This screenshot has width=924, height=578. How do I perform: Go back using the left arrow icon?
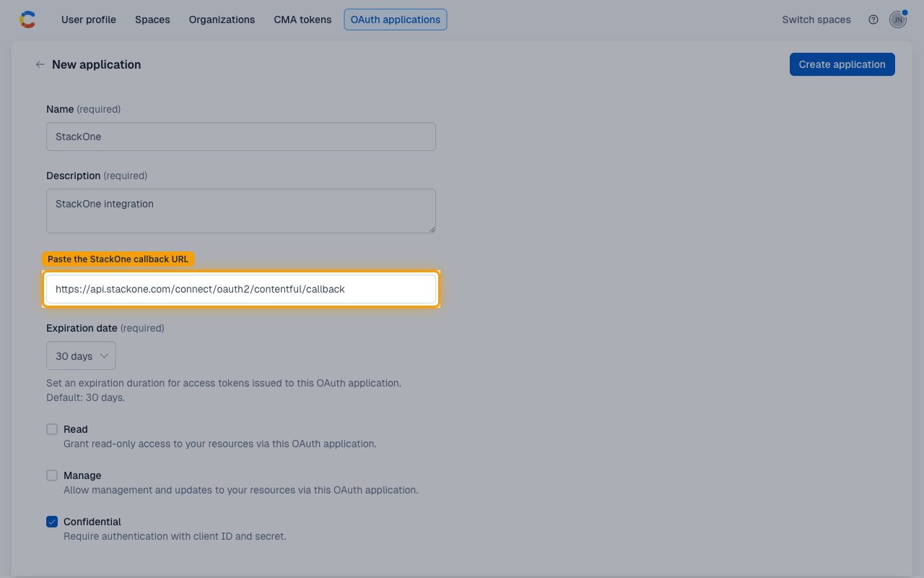(40, 64)
